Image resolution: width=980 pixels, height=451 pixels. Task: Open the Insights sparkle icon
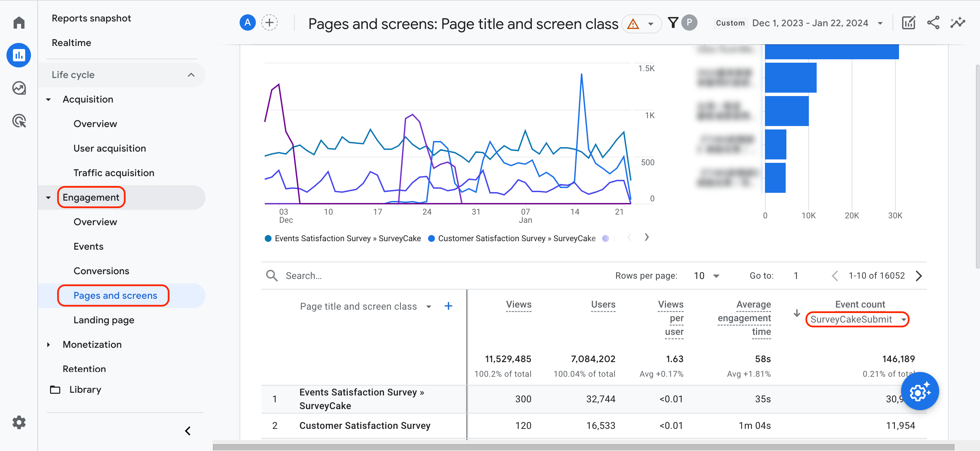click(958, 22)
